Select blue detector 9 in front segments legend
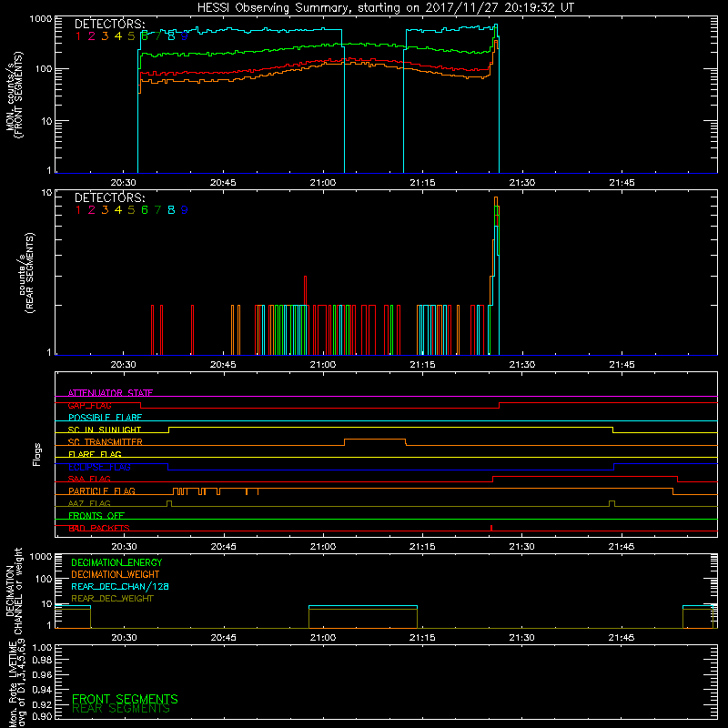Viewport: 728px width, 728px height. point(185,36)
